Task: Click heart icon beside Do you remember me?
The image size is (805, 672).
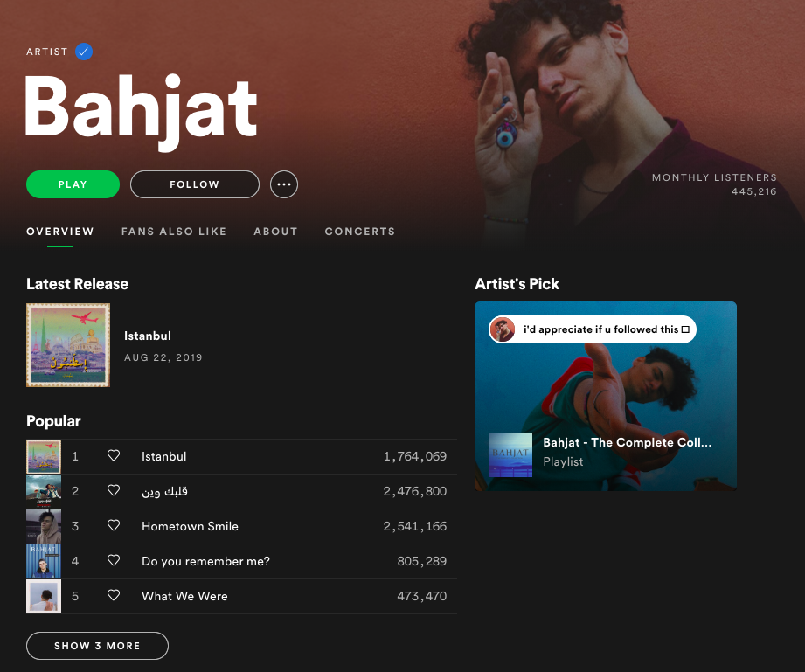Action: pyautogui.click(x=114, y=560)
